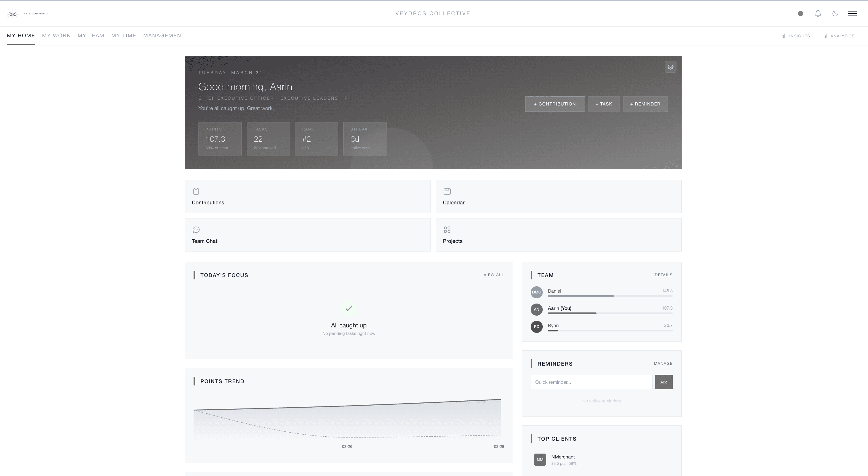Open Projects via the grid icon

[447, 229]
